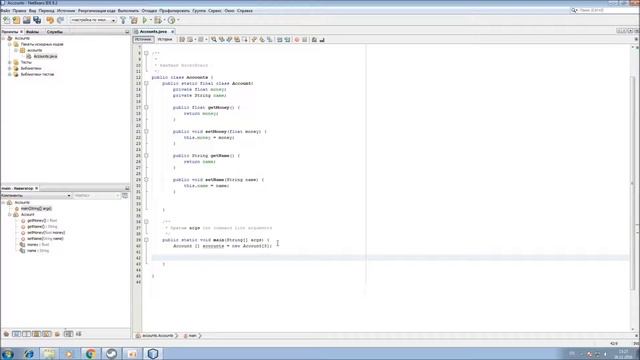This screenshot has width=640, height=360.
Task: Select the Accounts.java editor tab
Action: tap(153, 31)
